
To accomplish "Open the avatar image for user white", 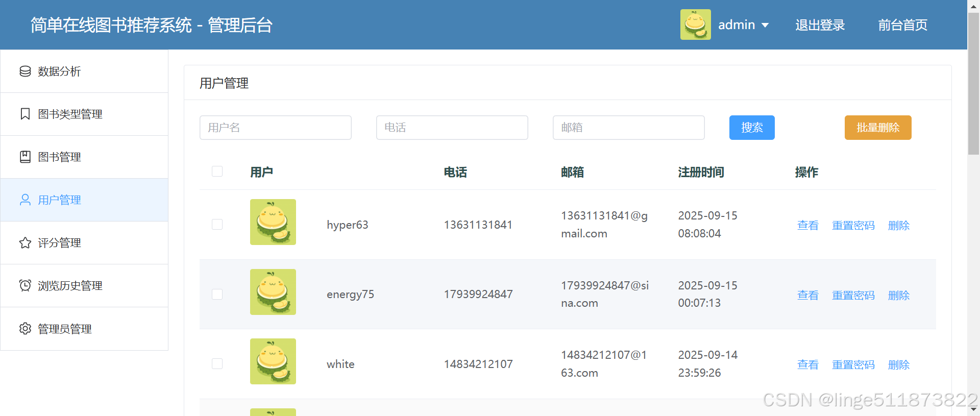I will pyautogui.click(x=273, y=361).
